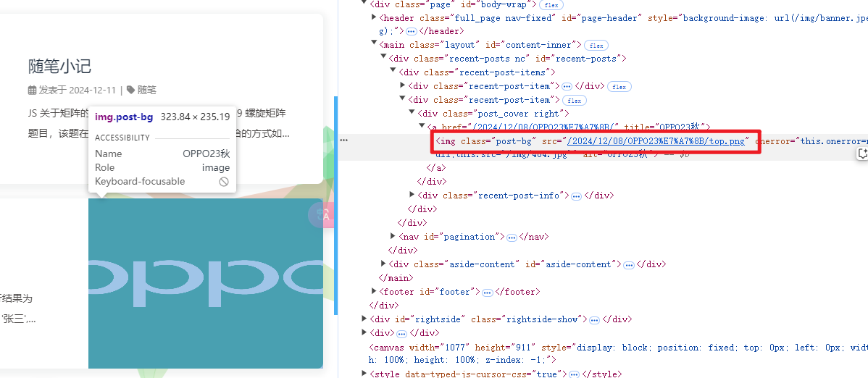Toggle flex badge on main content-inner row
This screenshot has width=868, height=378.
(x=596, y=46)
